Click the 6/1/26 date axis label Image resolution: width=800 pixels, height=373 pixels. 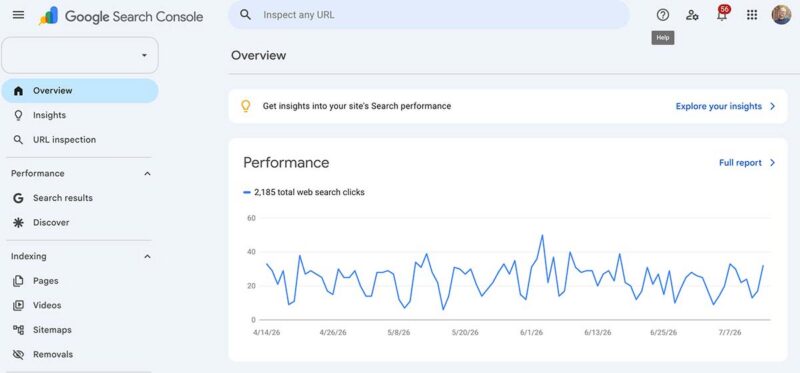(532, 333)
